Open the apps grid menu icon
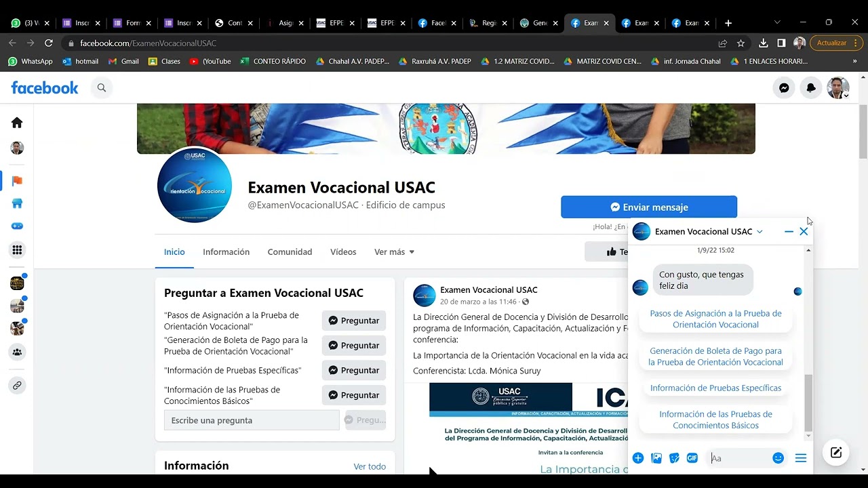This screenshot has width=868, height=488. (x=17, y=250)
